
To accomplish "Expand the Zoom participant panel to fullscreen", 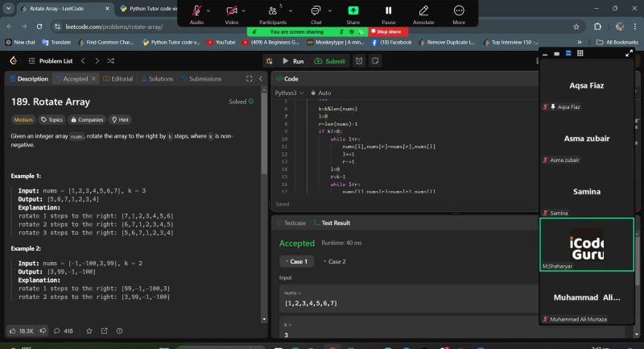I will click(x=629, y=53).
